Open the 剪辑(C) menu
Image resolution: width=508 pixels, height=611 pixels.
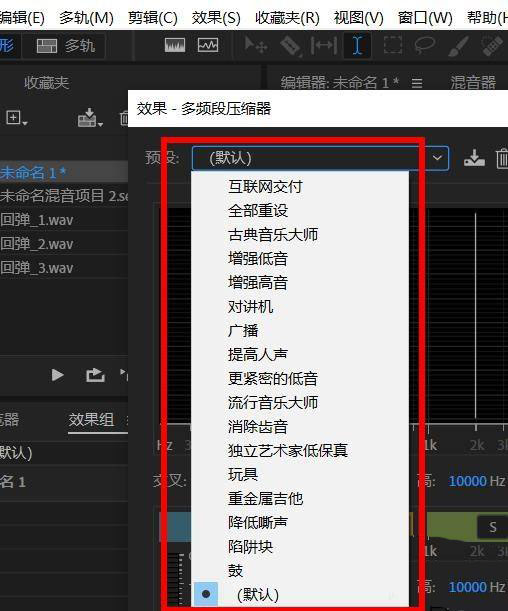point(153,18)
